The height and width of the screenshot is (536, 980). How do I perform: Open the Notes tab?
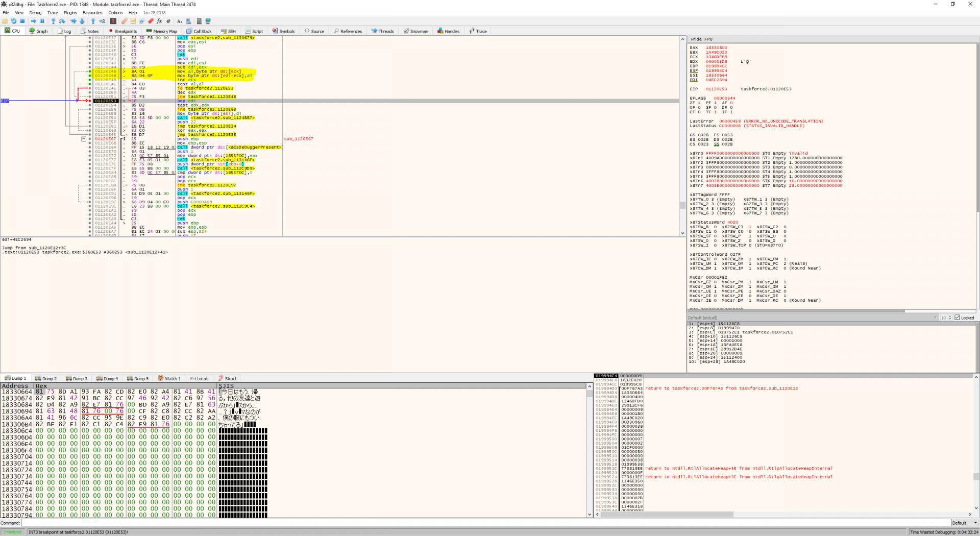(89, 31)
